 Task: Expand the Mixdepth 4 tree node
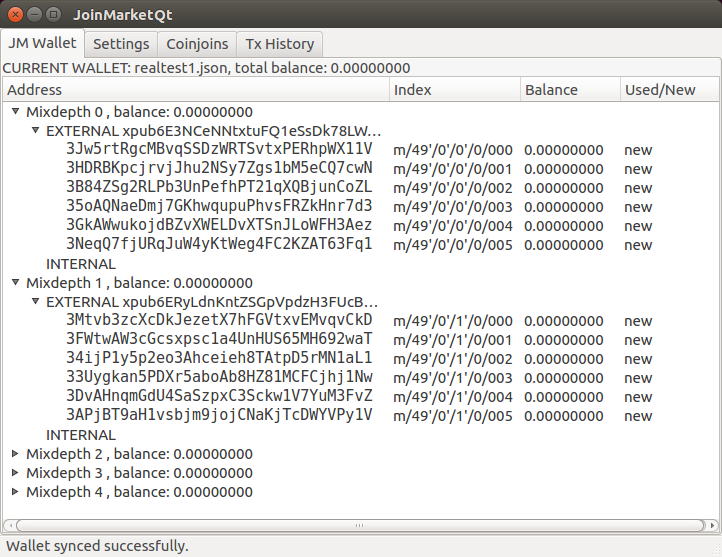[15, 492]
